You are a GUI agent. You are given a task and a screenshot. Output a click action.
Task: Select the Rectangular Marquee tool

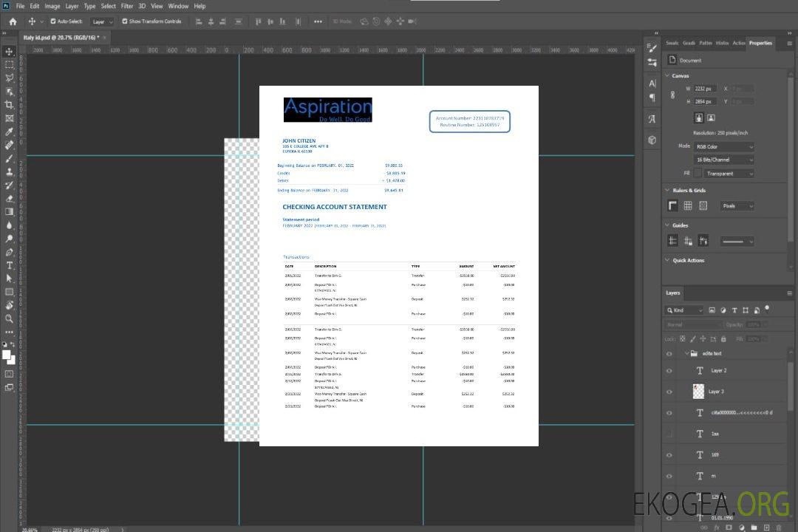(x=9, y=65)
